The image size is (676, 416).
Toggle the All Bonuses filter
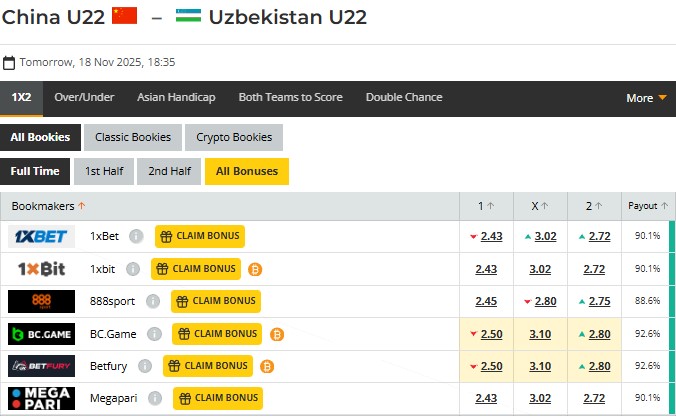point(246,171)
